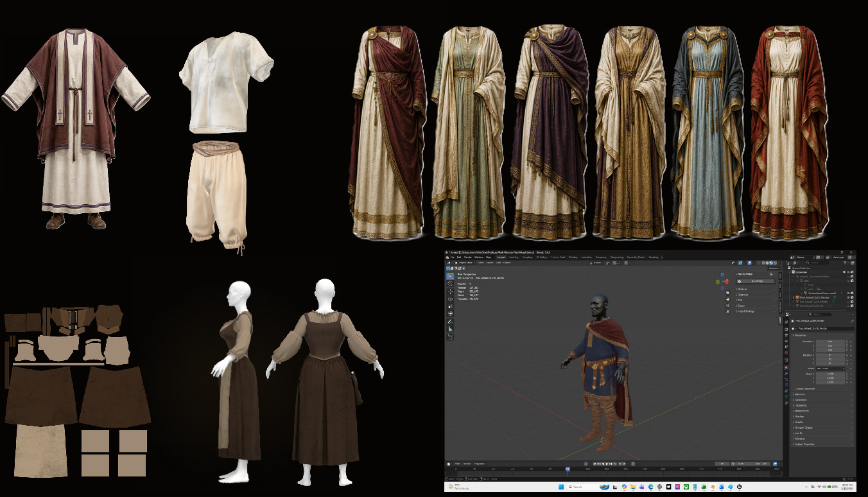Expand Post_Arhault_Outfit_Render in outliner tree

tap(793, 297)
